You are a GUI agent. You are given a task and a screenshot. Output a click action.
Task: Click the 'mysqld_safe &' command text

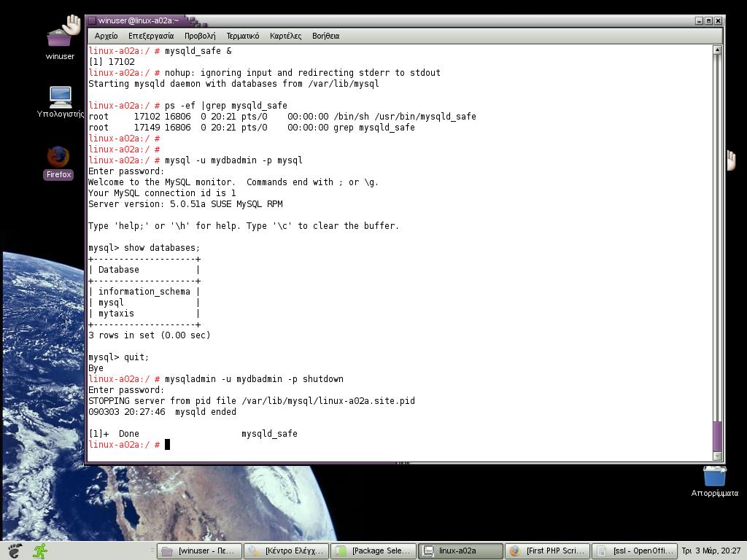(198, 51)
